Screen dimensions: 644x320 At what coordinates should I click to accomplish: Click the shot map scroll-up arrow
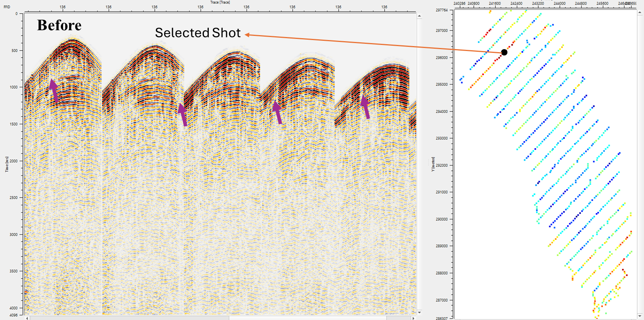point(640,12)
